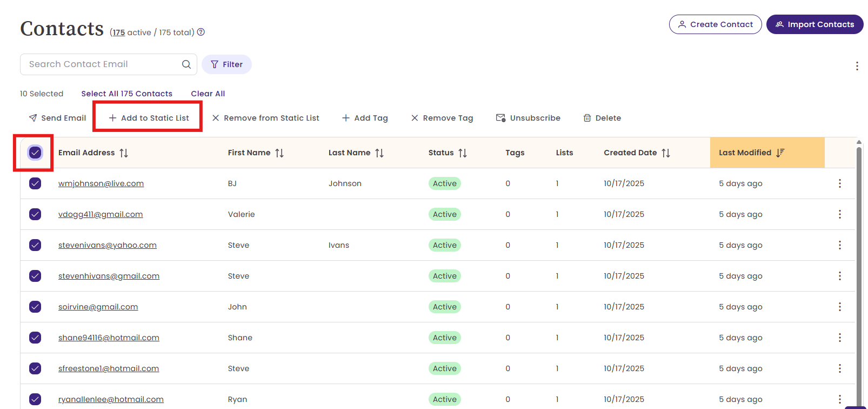The width and height of the screenshot is (868, 409).
Task: Click first name Valerie cell
Action: click(x=241, y=214)
